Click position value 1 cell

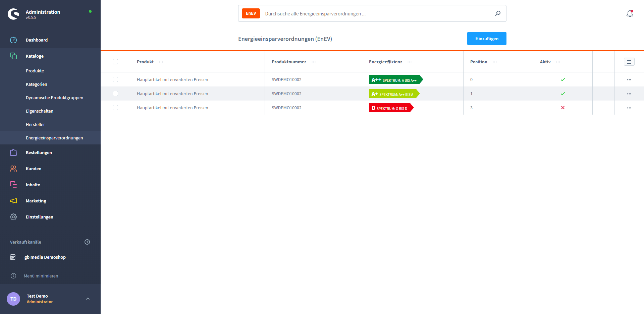(471, 93)
